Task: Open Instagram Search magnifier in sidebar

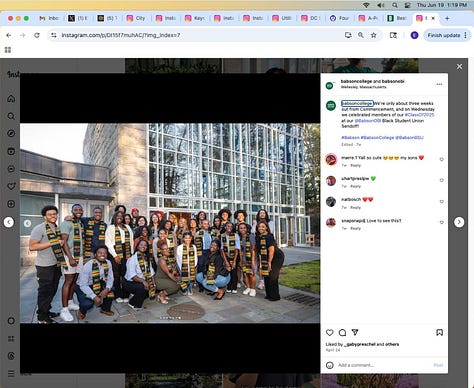Action: click(x=11, y=116)
